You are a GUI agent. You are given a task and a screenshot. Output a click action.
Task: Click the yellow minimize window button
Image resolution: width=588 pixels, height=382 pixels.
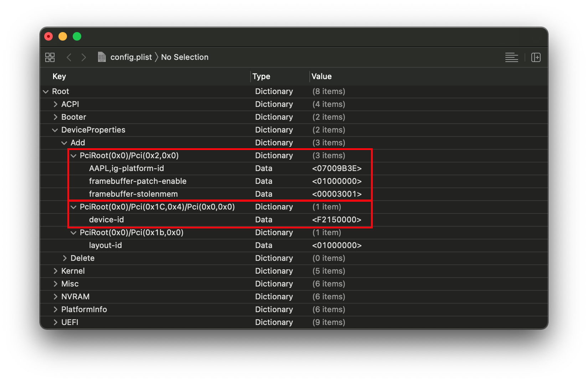63,36
